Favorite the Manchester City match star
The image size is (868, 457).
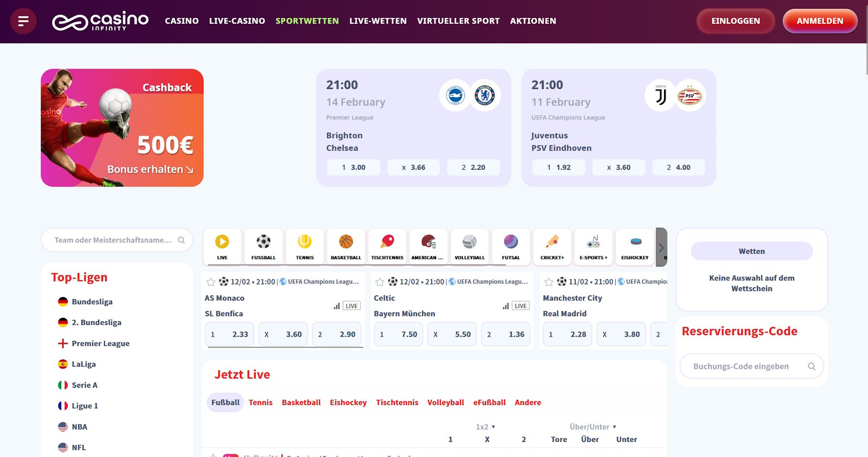point(549,282)
